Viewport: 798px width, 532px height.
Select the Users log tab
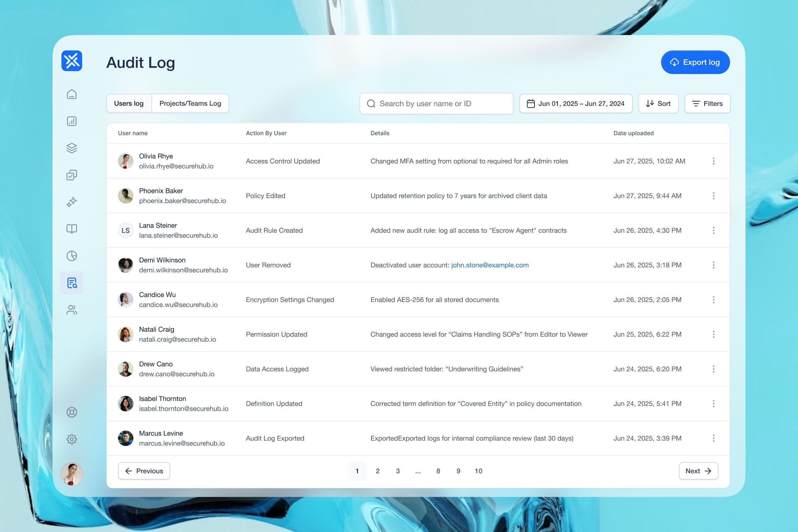(x=129, y=103)
